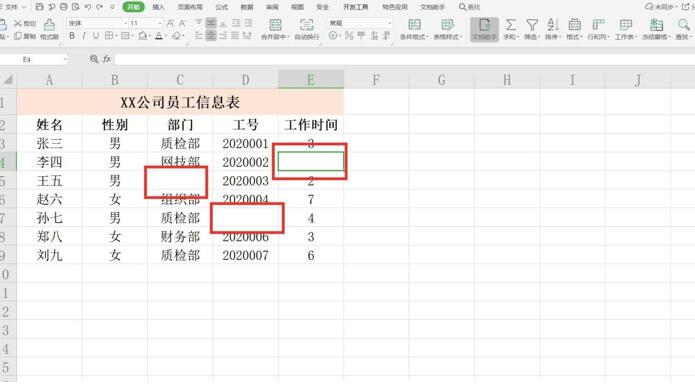This screenshot has height=384, width=695.
Task: Click the Format Painter brush icon
Action: (x=50, y=24)
